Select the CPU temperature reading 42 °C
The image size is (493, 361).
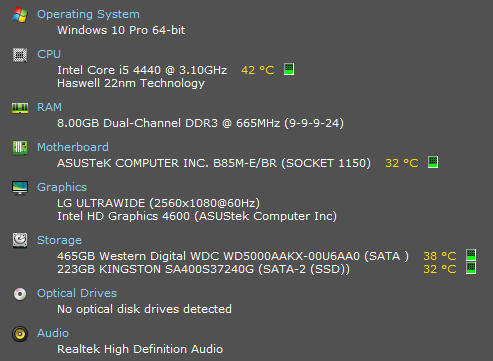(258, 70)
